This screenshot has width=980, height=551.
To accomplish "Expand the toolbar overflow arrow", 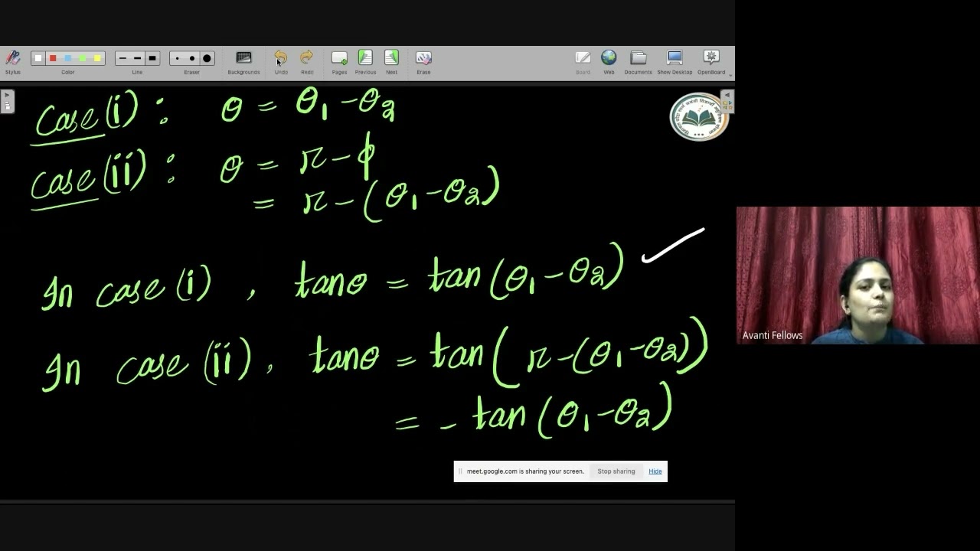I will tap(730, 76).
